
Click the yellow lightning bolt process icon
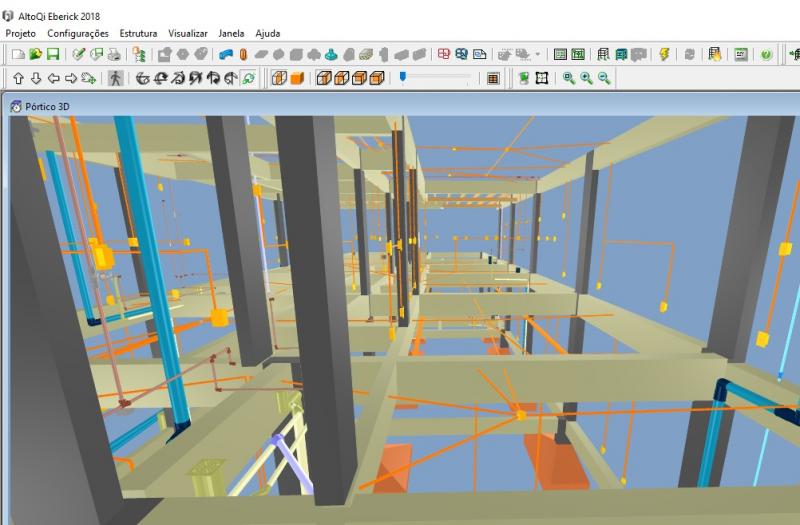664,54
